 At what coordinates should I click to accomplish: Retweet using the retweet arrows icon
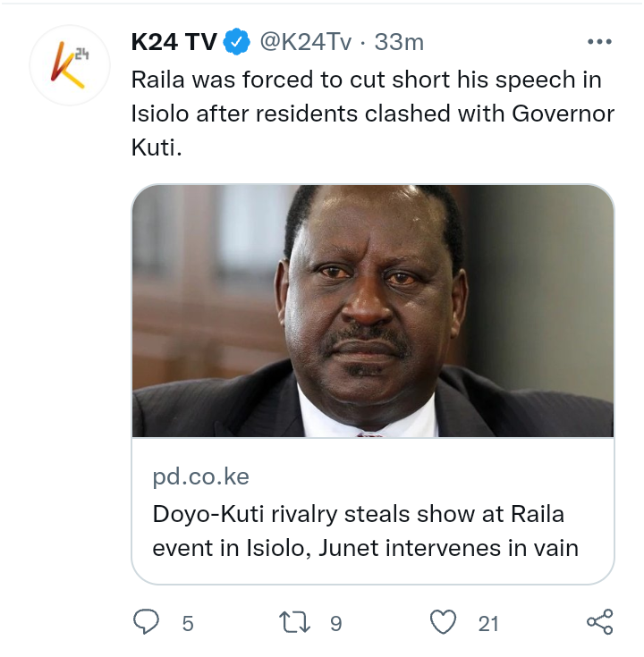pyautogui.click(x=295, y=622)
